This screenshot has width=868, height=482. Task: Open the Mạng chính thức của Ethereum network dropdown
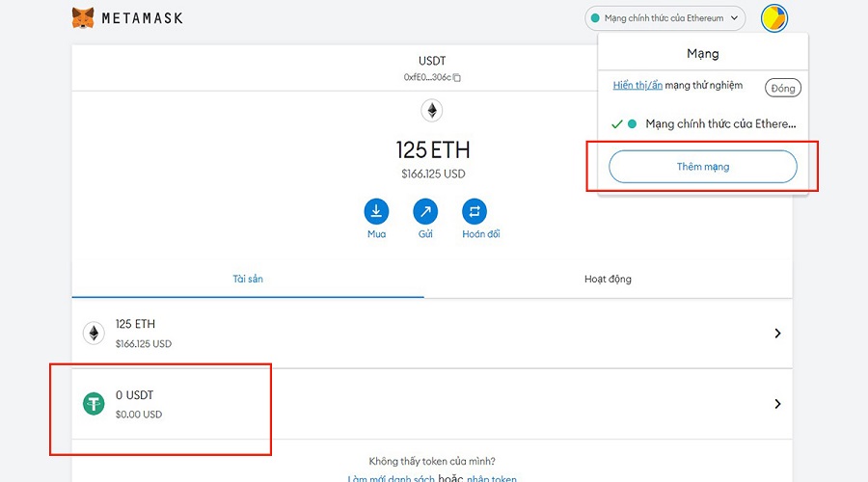pyautogui.click(x=665, y=18)
